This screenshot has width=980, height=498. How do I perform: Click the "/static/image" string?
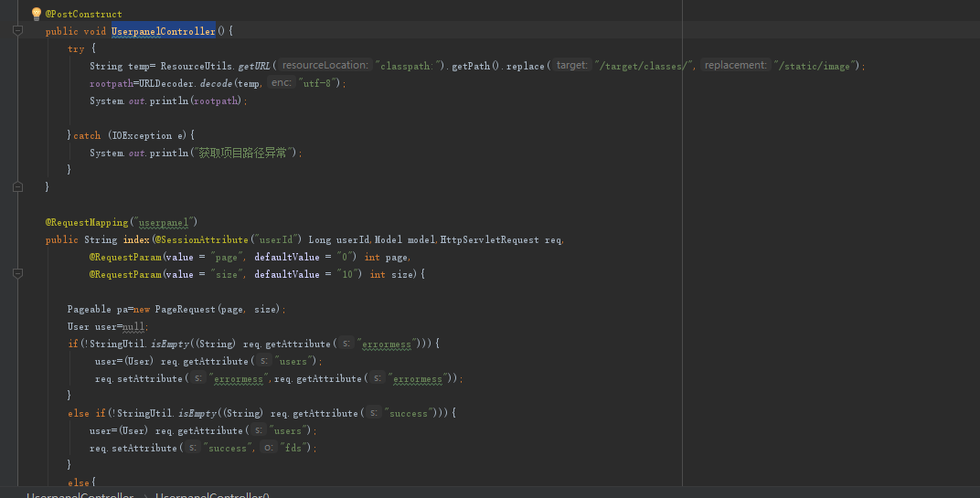(x=815, y=66)
